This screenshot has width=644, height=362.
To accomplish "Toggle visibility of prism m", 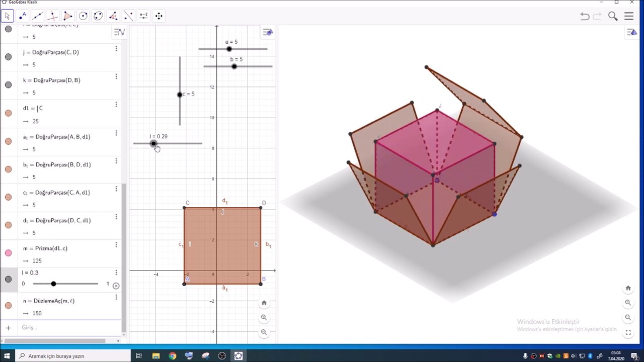I will tap(8, 253).
